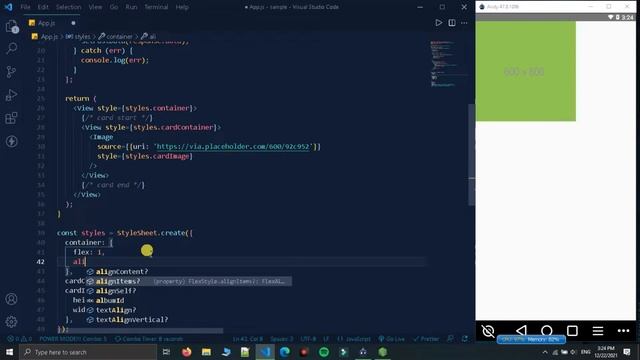Screen dimensions: 640x360
Task: Open the Explorer view in the activity bar
Action: (11, 27)
